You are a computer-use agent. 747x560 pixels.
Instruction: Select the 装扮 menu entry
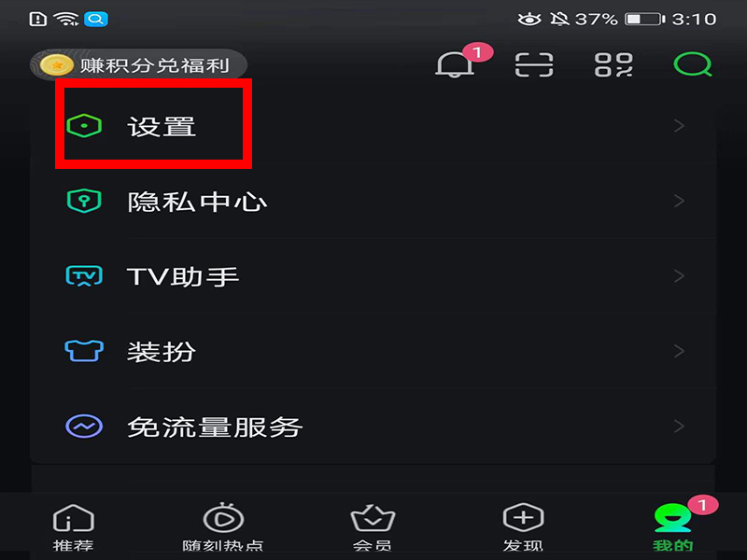coord(373,351)
